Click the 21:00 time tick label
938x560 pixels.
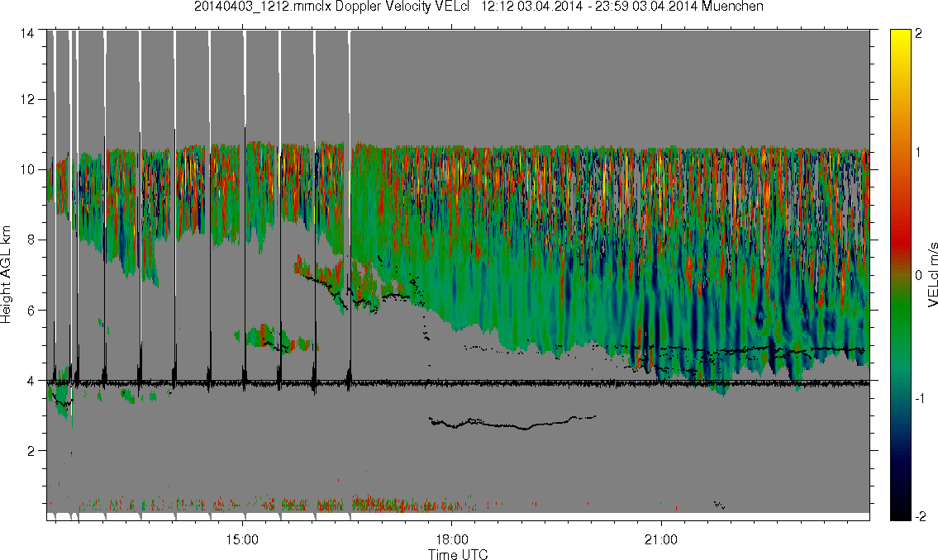[x=661, y=539]
